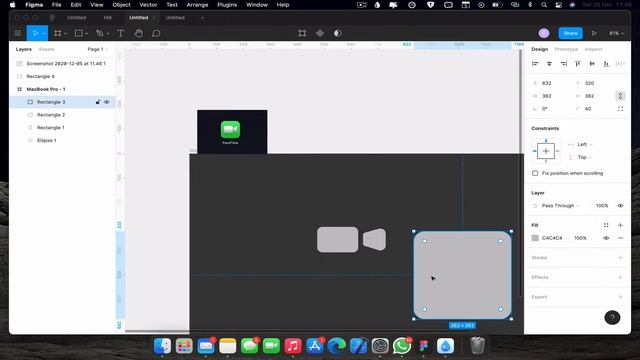The image size is (640, 360).
Task: Enable Fix position when scrolling checkbox
Action: [535, 173]
